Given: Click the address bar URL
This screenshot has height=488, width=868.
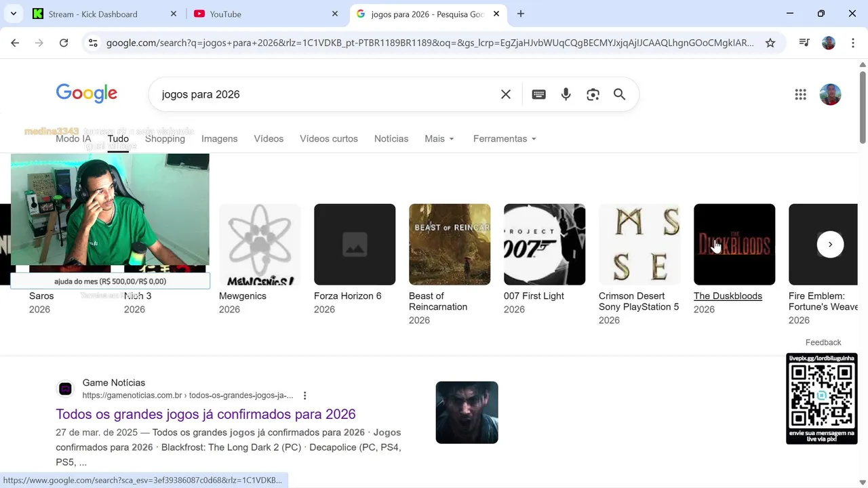Looking at the screenshot, I should (430, 43).
